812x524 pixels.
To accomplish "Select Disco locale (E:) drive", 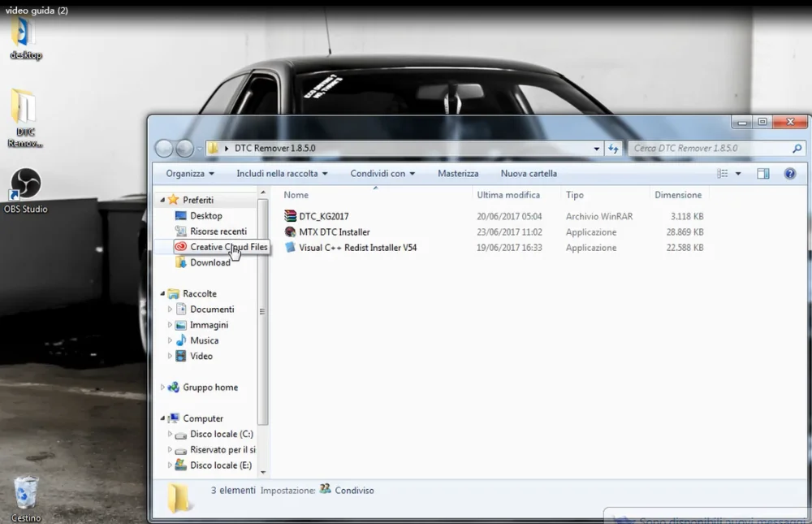I will pyautogui.click(x=221, y=465).
